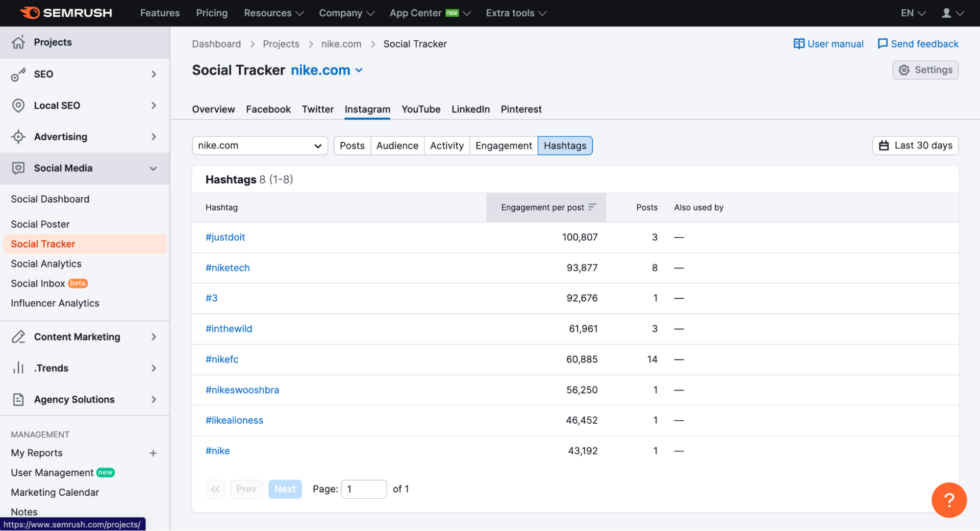Click the Social Media chat icon
980x531 pixels.
[x=18, y=168]
